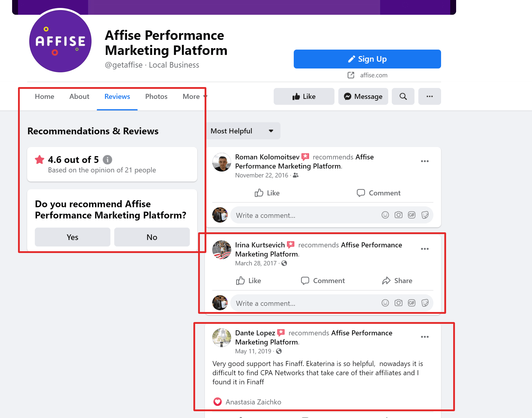Share Irina Kurtsevich's review
The height and width of the screenshot is (418, 532).
pyautogui.click(x=397, y=281)
